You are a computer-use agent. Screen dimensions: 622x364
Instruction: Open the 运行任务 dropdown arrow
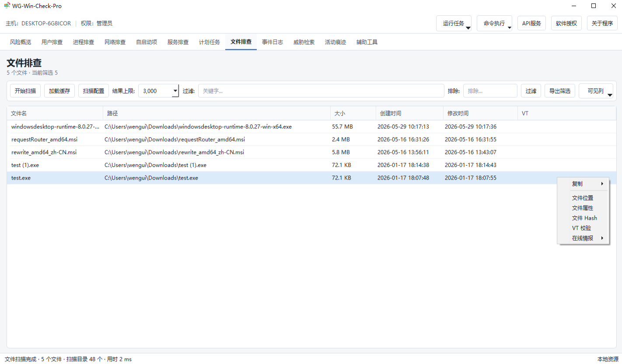point(468,28)
